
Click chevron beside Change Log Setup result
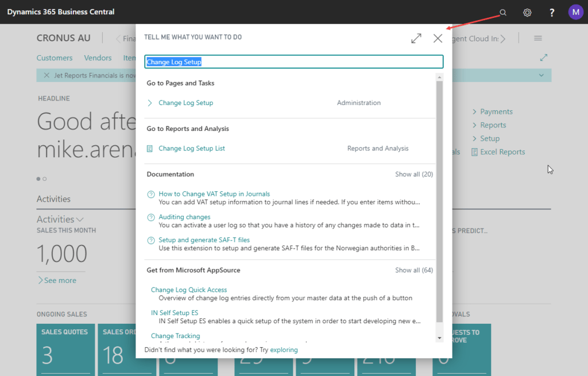[150, 103]
